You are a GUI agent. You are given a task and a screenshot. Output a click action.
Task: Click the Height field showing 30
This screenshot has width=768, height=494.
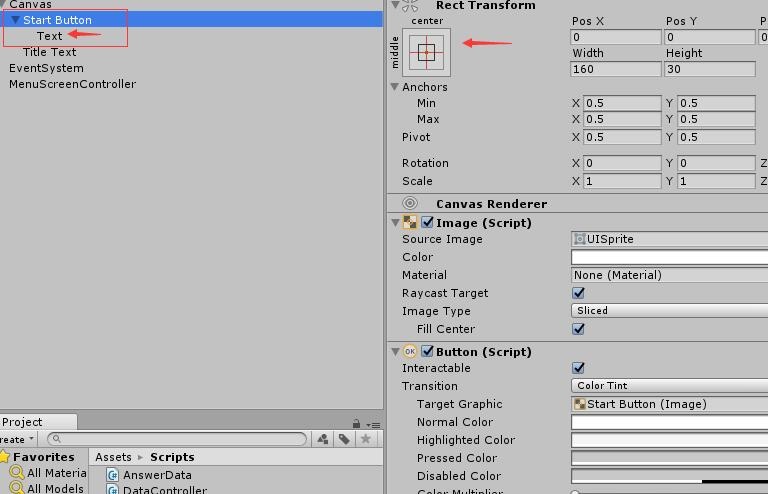(x=710, y=69)
